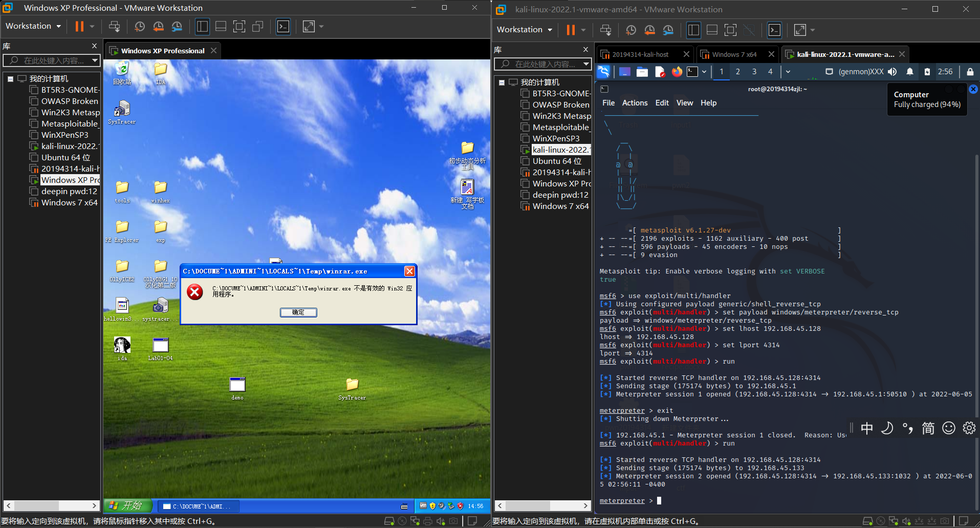
Task: Open stretch guest dropdown in XP window
Action: pyautogui.click(x=321, y=26)
